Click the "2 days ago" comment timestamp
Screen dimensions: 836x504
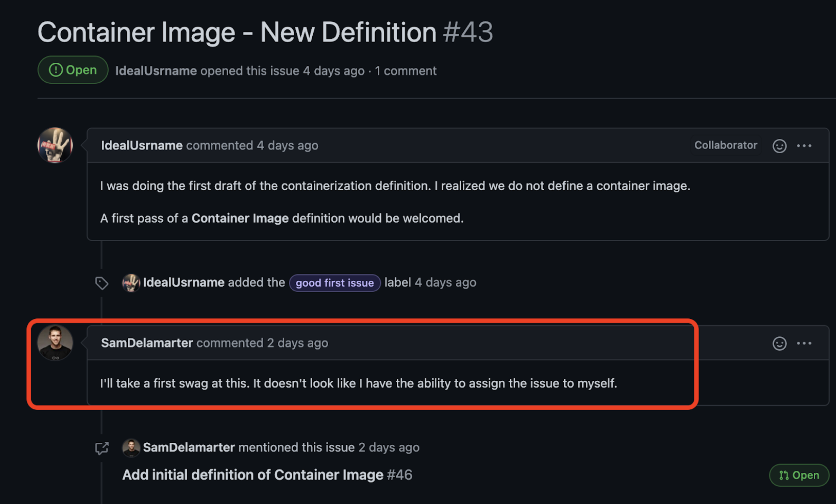tap(297, 343)
